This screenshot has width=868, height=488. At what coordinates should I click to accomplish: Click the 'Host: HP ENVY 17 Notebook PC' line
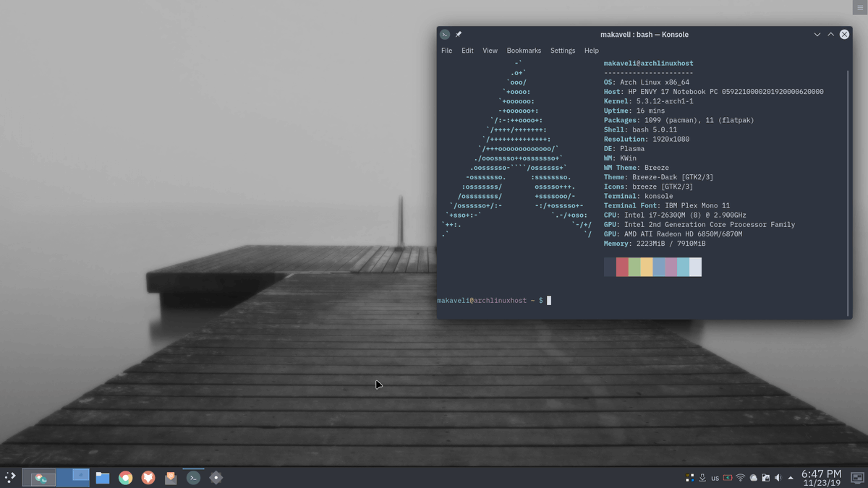point(713,92)
